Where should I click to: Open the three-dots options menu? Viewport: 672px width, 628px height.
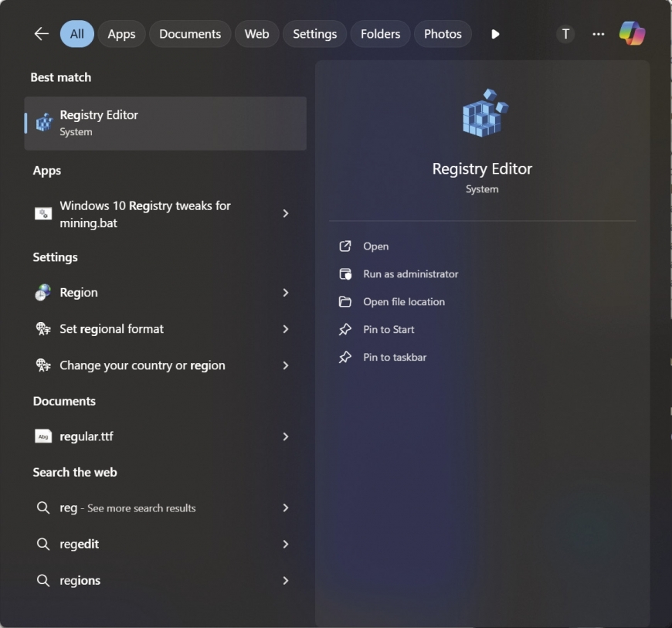[x=599, y=34]
